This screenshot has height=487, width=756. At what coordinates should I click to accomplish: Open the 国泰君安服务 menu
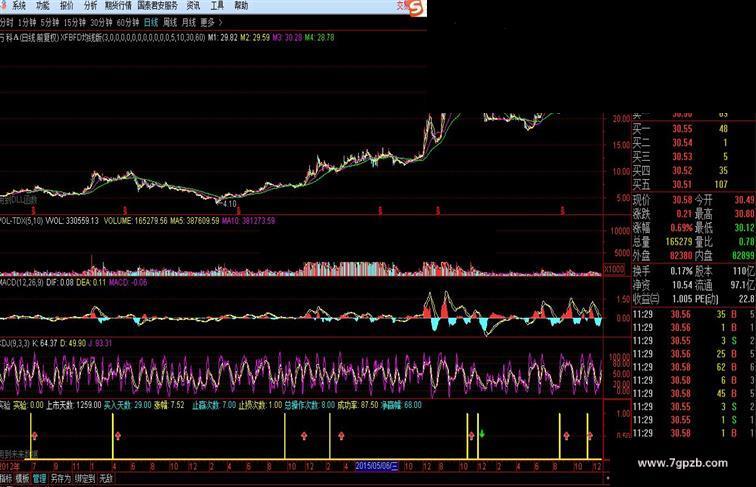[158, 6]
